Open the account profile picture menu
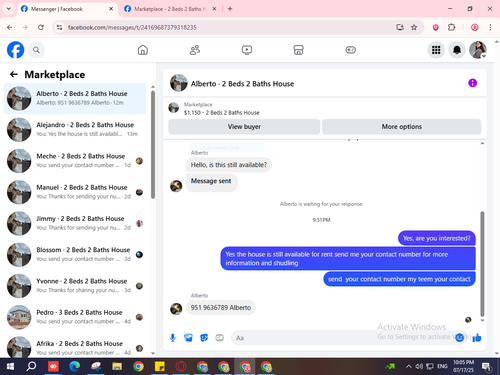 (x=478, y=50)
